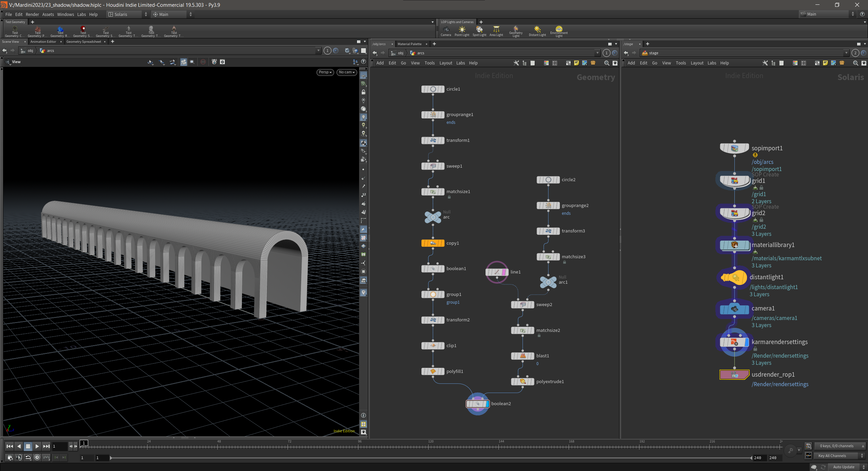Viewport: 868px width, 471px height.
Task: Add a Camera from the LOP shelf
Action: click(x=446, y=31)
